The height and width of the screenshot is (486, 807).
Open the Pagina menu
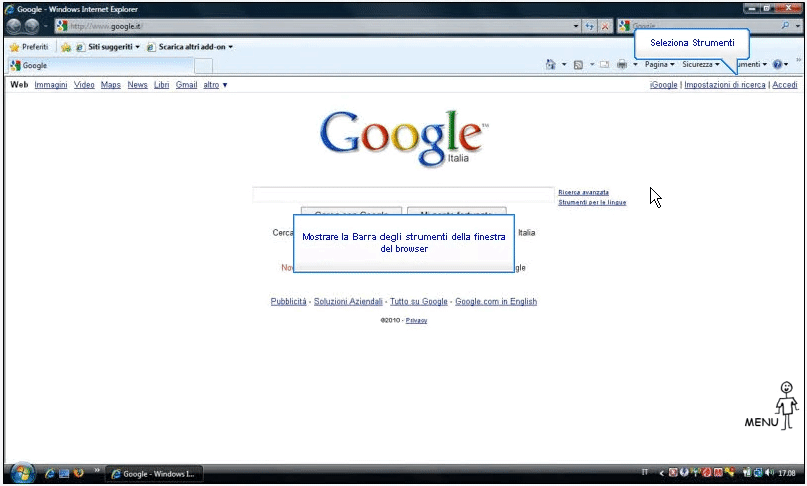click(659, 64)
